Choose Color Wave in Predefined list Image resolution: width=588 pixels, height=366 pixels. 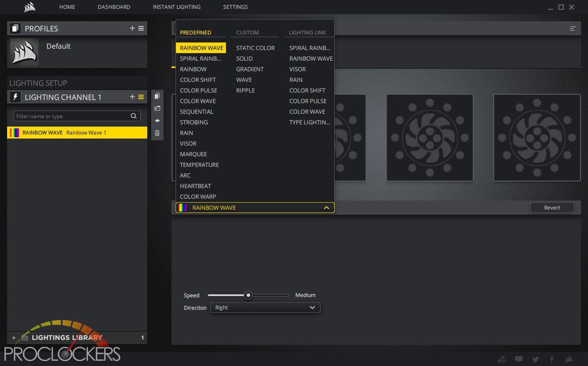[x=198, y=101]
